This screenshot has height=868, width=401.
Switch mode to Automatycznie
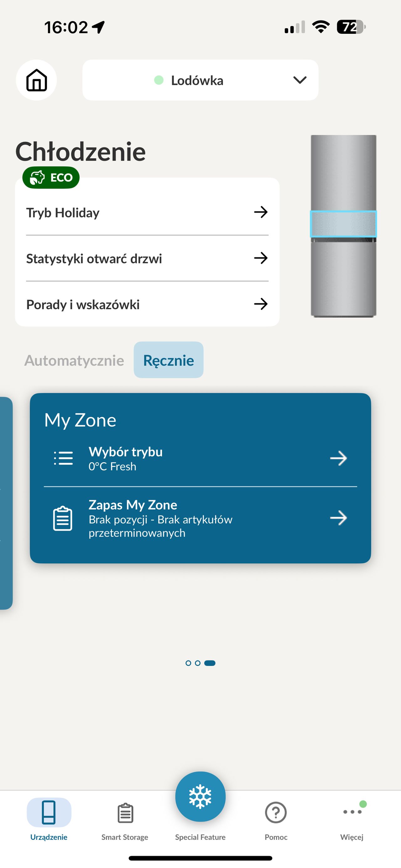[74, 360]
